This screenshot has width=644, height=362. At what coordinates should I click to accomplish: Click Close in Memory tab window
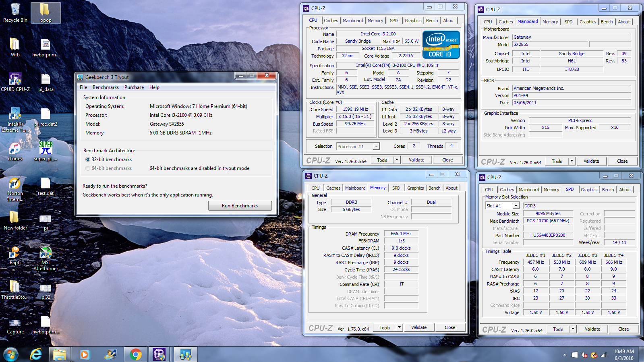pyautogui.click(x=450, y=327)
